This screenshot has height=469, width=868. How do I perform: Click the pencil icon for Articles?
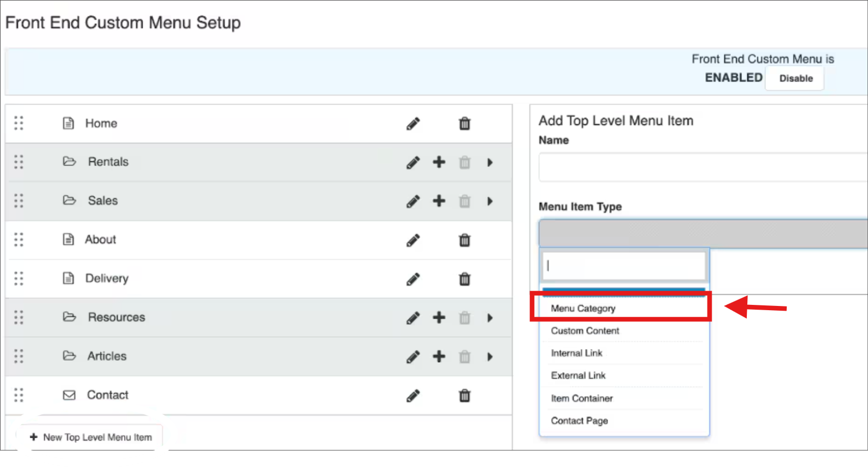click(413, 356)
